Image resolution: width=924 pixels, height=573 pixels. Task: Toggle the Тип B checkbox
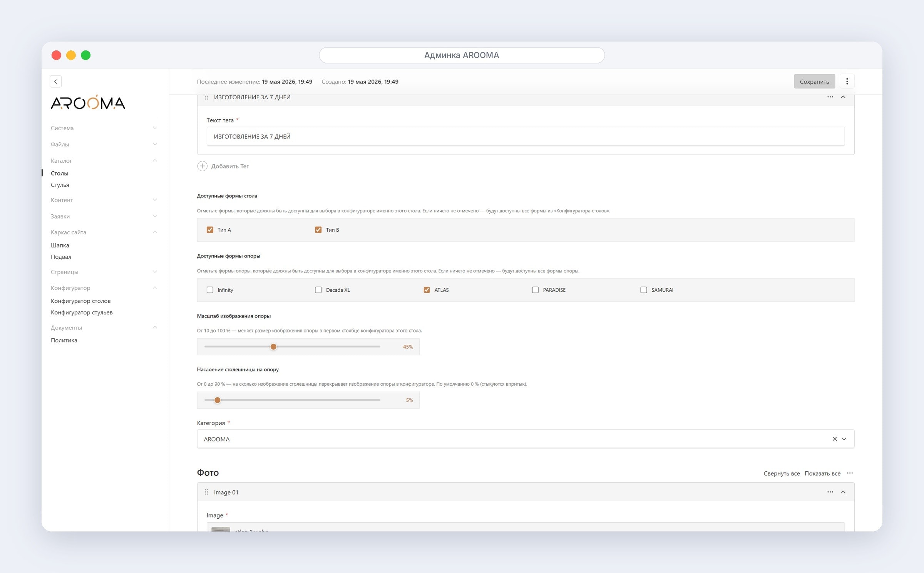pos(318,230)
